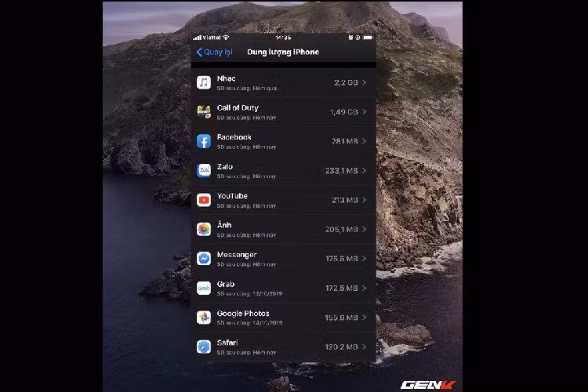The height and width of the screenshot is (392, 588).
Task: Open the Call of Duty app icon
Action: click(204, 112)
